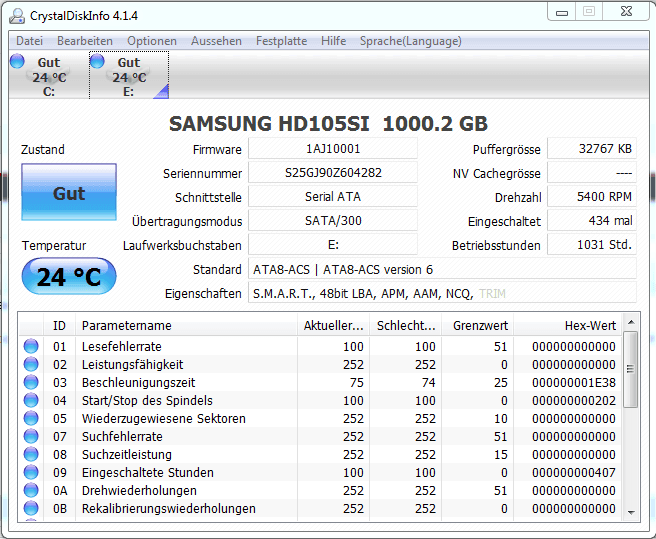
Task: Select the C: drive tab
Action: tap(48, 76)
